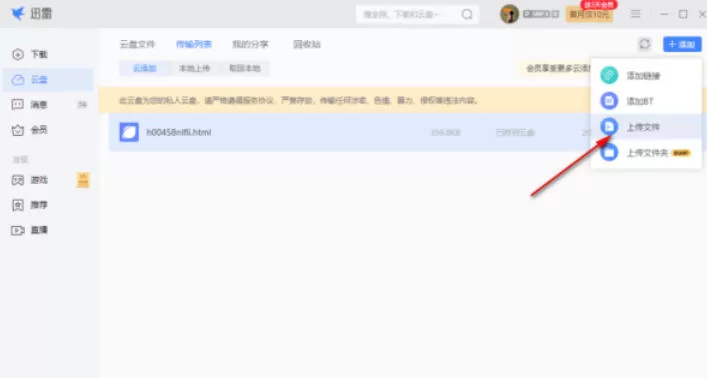This screenshot has height=378, width=707.
Task: Click the Xunlei bird logo
Action: pyautogui.click(x=18, y=14)
